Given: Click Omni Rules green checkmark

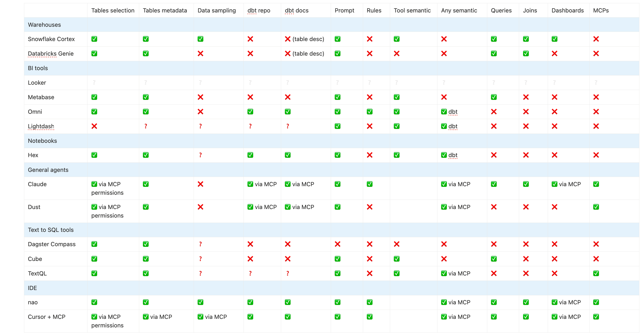Looking at the screenshot, I should (370, 112).
